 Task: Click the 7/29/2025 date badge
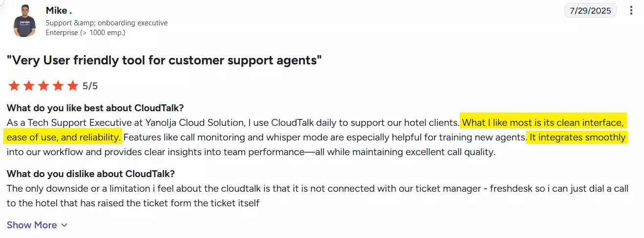(x=590, y=10)
